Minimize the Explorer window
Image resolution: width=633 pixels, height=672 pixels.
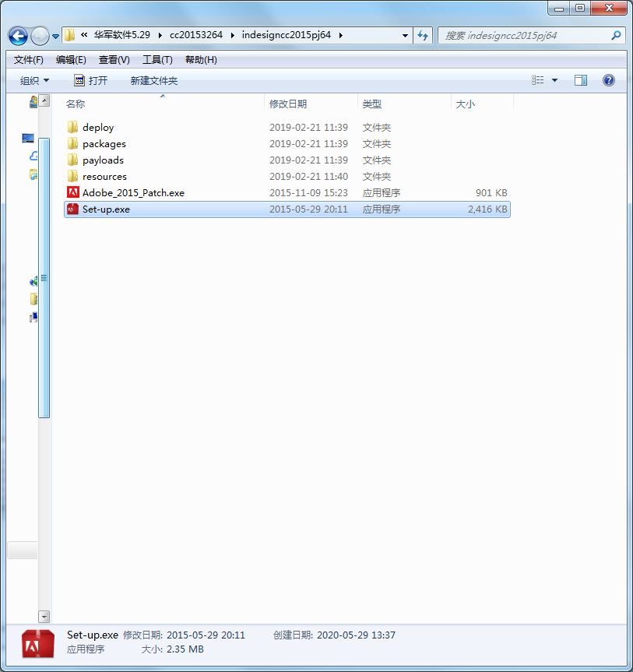click(x=559, y=8)
